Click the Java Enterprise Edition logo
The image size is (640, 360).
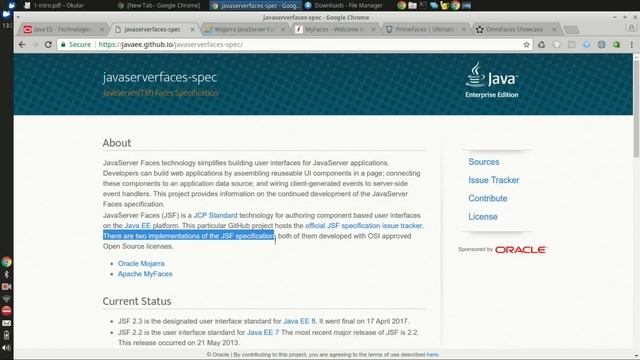pos(491,80)
